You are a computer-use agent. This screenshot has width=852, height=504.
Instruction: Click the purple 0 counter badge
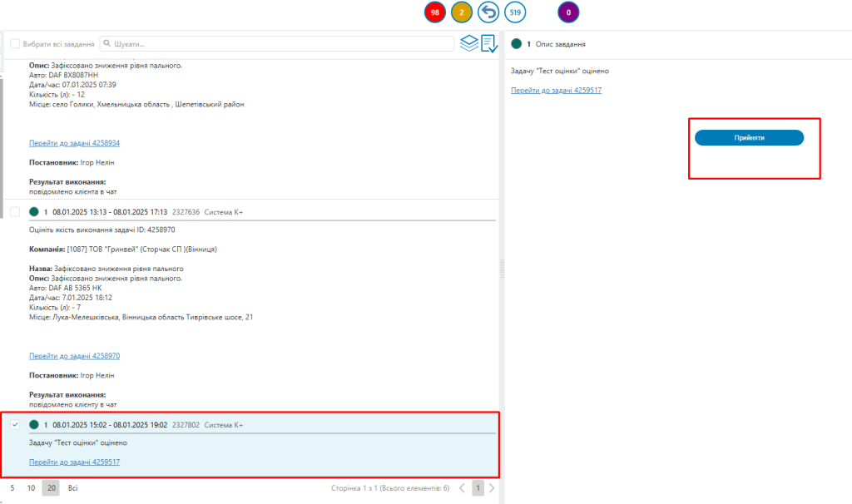click(x=568, y=12)
